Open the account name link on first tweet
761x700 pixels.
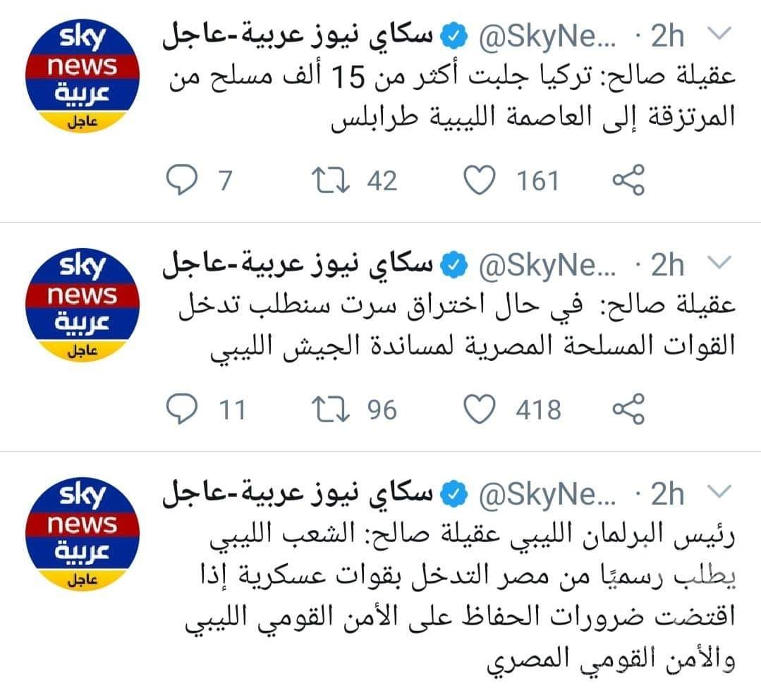(x=298, y=36)
